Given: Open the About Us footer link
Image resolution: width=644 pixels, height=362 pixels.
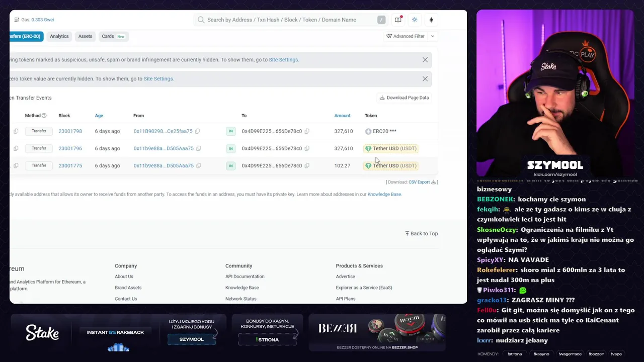Looking at the screenshot, I should coord(124,277).
